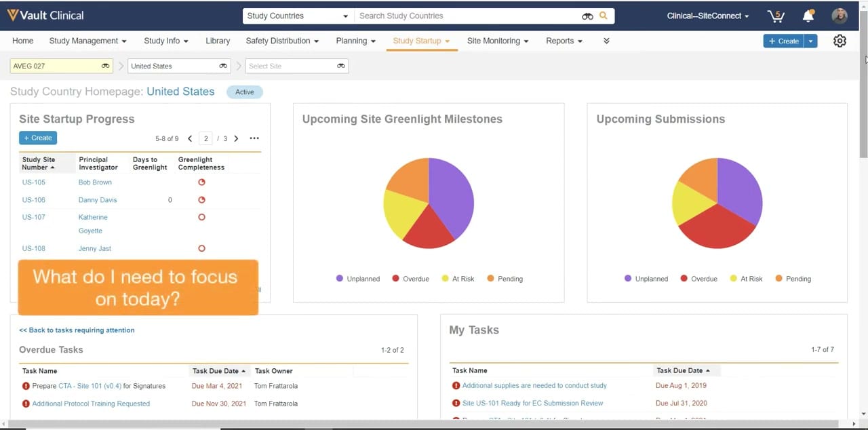Click the Search Study Countries field
The height and width of the screenshot is (430, 868).
tap(468, 16)
